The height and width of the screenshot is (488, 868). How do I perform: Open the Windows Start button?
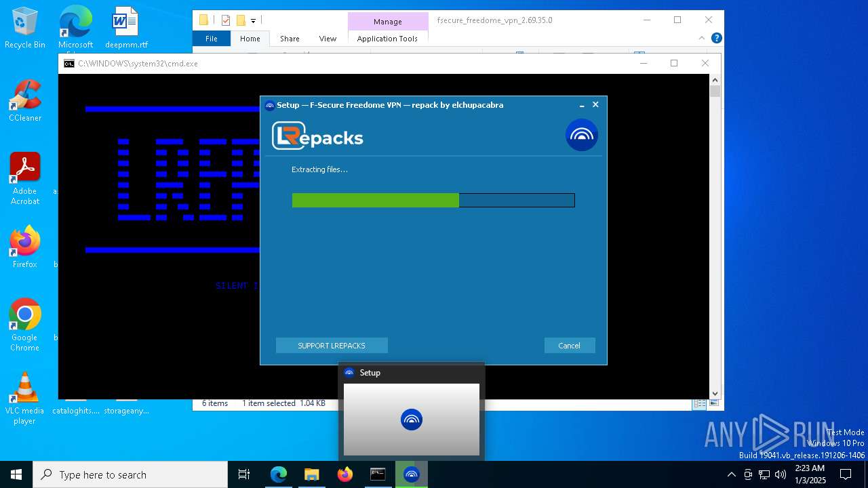16,474
